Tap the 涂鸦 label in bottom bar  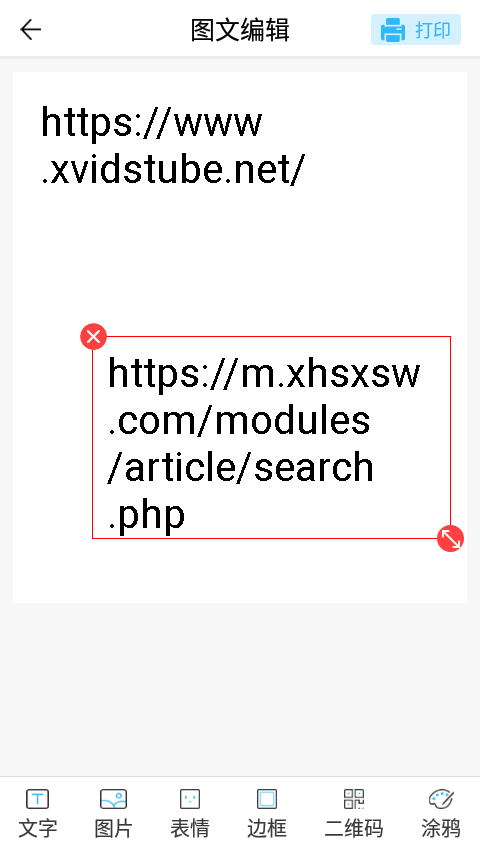tap(441, 828)
